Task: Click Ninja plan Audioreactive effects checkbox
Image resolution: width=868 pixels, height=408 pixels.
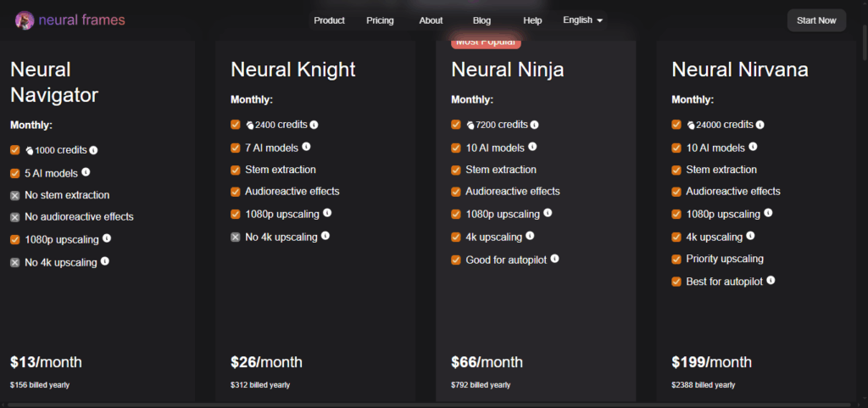Action: [x=455, y=192]
